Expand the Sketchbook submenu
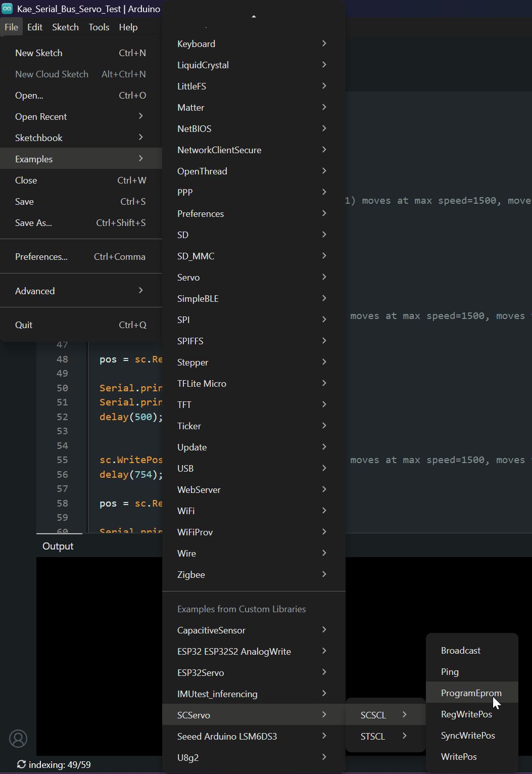 (x=81, y=138)
